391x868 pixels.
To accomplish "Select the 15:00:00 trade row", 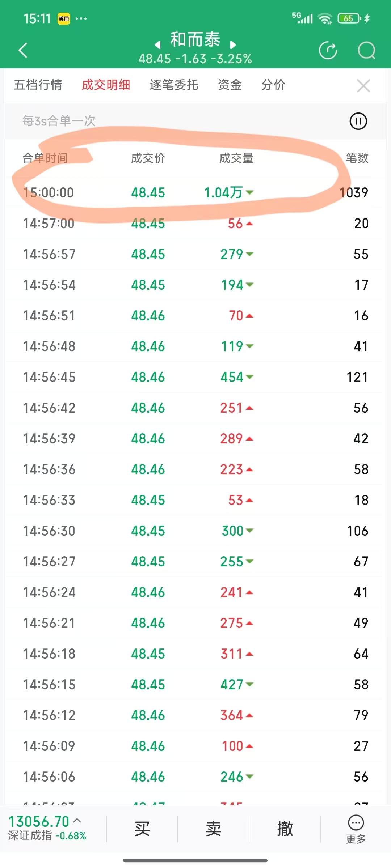I will pos(195,192).
